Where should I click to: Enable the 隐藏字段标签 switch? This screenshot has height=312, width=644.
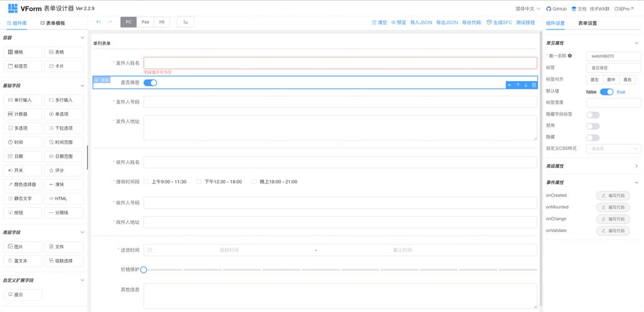pos(593,115)
